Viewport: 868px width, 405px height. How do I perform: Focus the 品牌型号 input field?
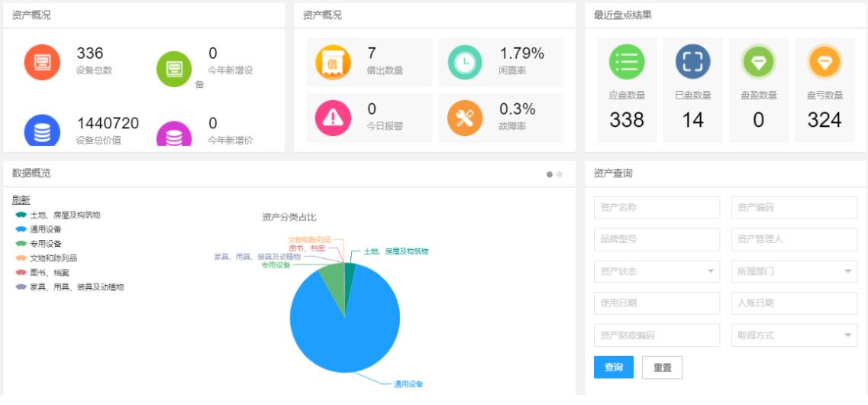click(657, 239)
